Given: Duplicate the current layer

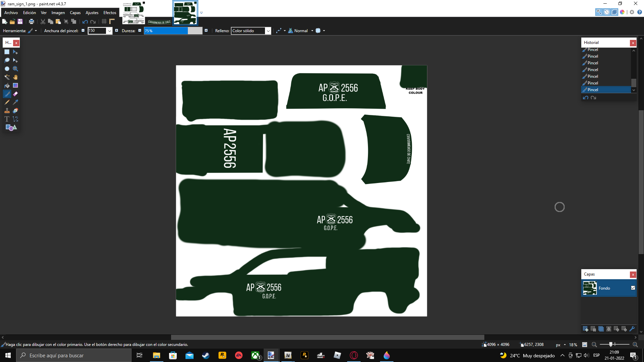Looking at the screenshot, I should [601, 329].
